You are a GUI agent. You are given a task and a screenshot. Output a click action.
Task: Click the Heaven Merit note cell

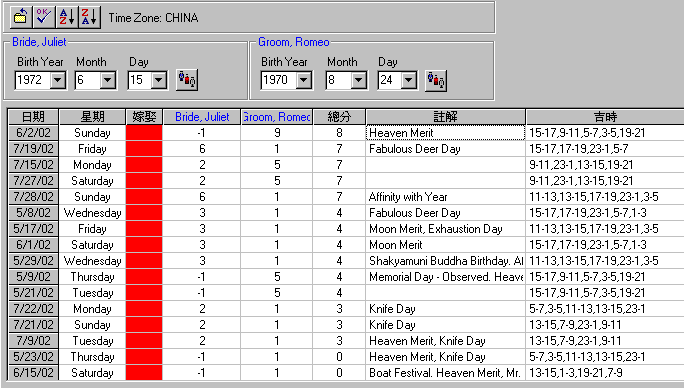click(445, 133)
